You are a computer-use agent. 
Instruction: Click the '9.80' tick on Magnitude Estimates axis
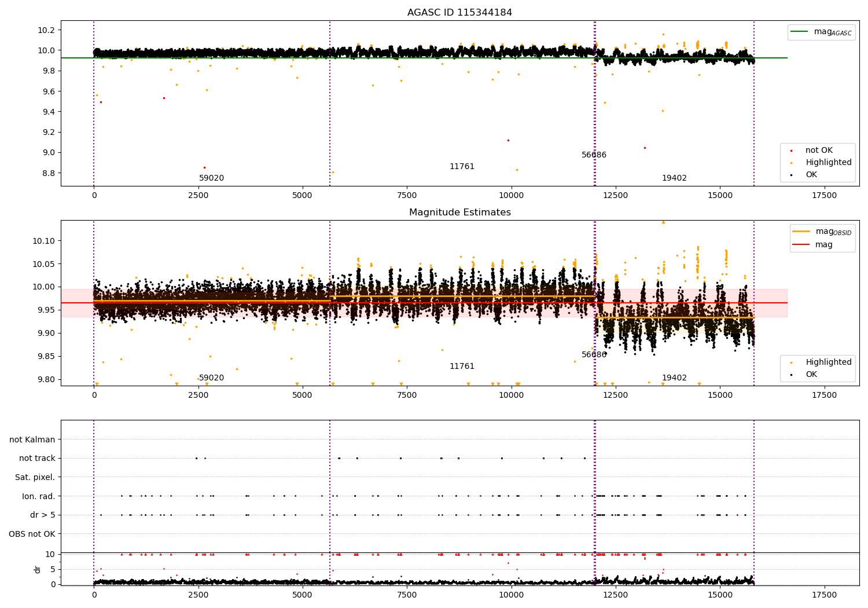pos(46,380)
